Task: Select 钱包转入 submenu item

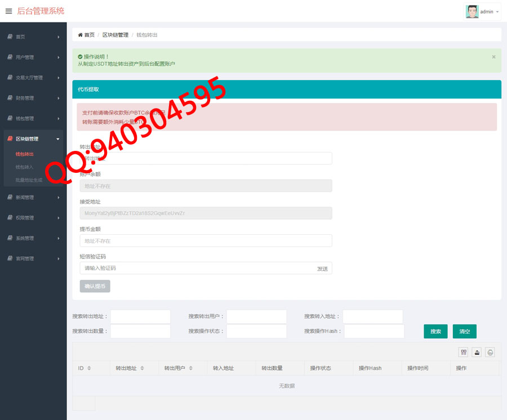Action: [24, 167]
